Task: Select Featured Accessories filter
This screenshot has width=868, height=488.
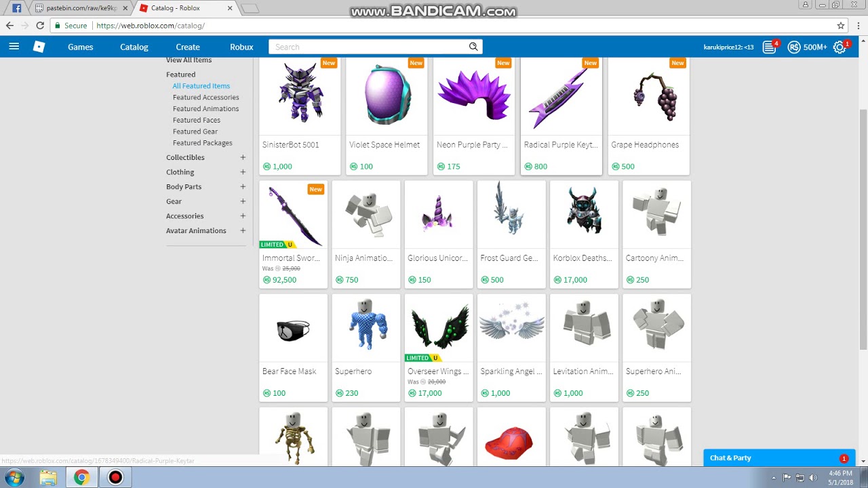Action: pos(206,98)
